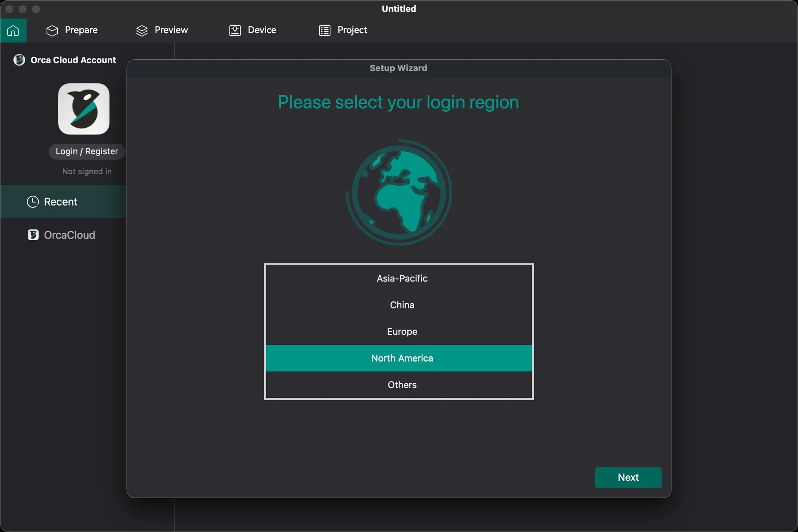Select North America region
This screenshot has height=532, width=798.
(x=399, y=358)
